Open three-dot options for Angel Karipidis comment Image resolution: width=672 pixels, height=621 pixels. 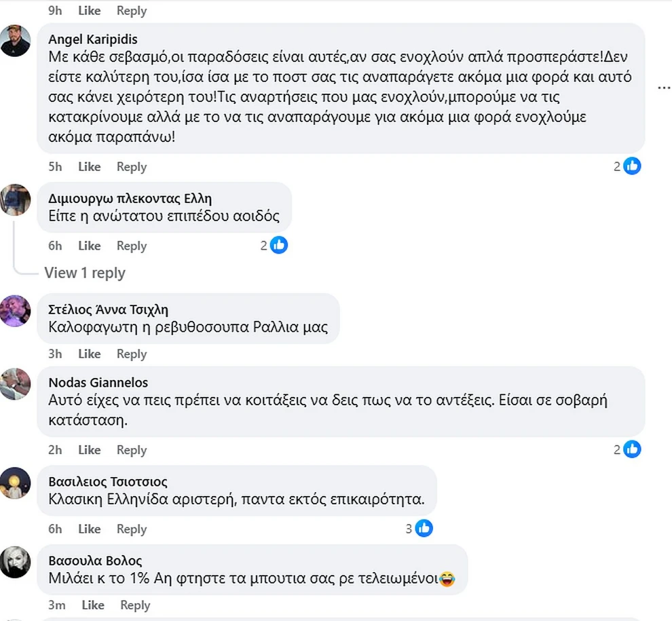663,88
